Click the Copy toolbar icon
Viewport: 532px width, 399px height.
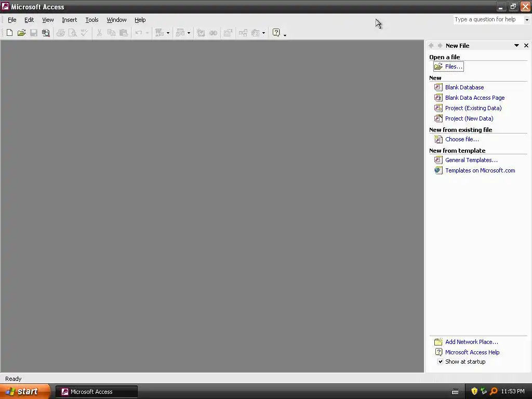coord(111,33)
